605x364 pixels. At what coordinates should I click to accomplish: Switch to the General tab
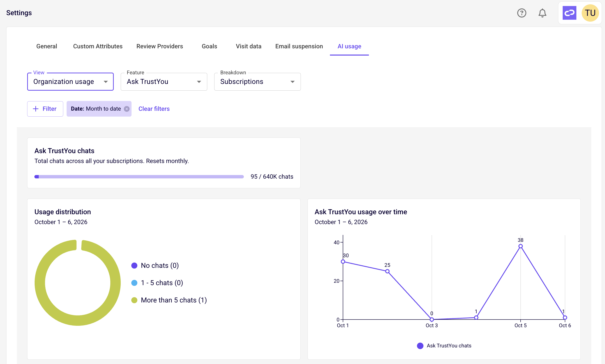(47, 46)
